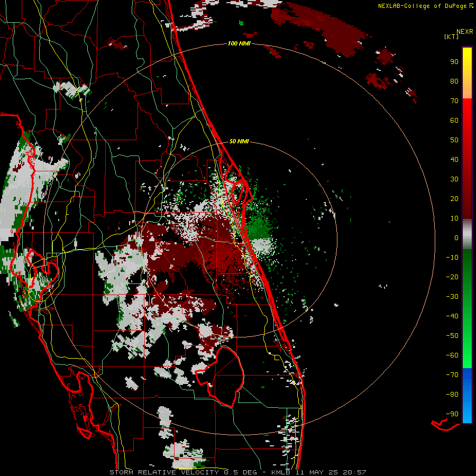Click the -10 value on velocity legend

(452, 258)
